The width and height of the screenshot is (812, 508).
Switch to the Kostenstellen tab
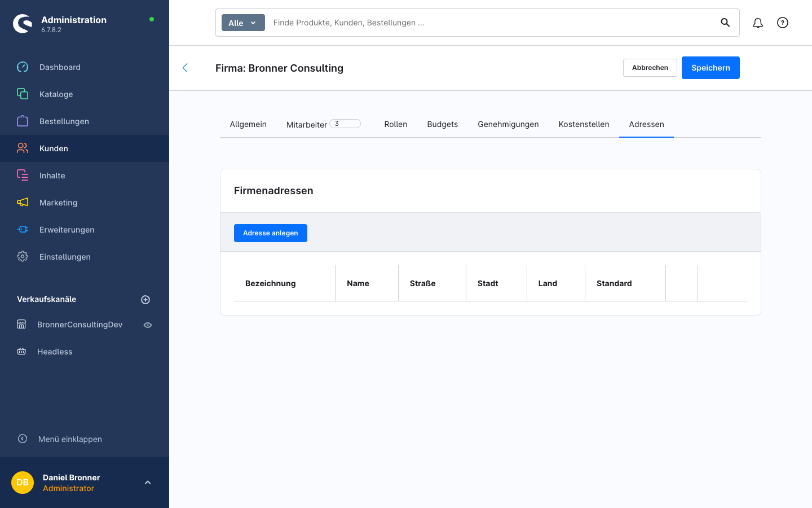point(584,124)
